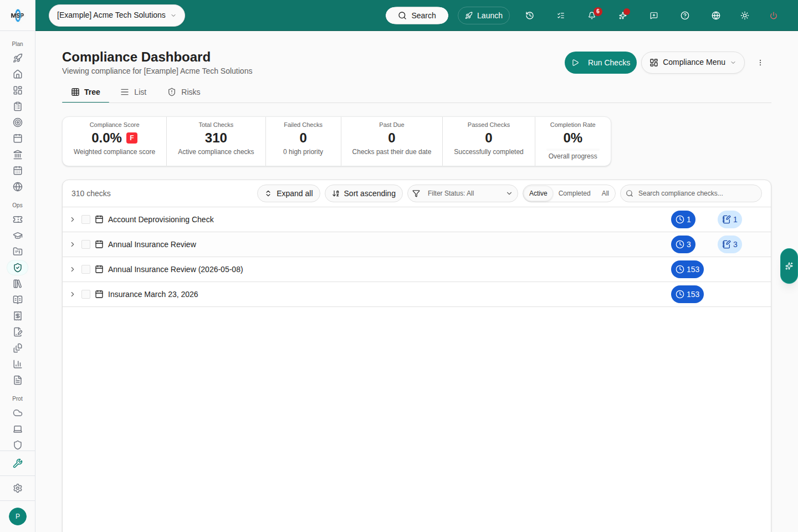798x532 pixels.
Task: Click the power logout icon
Action: (774, 16)
